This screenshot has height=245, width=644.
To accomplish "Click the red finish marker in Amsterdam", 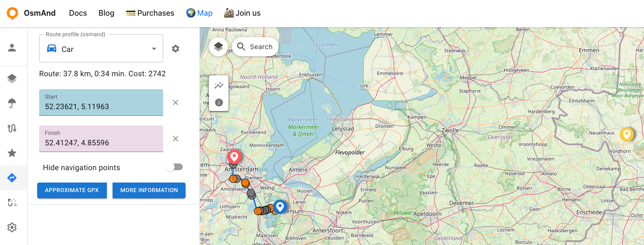I will point(234,156).
